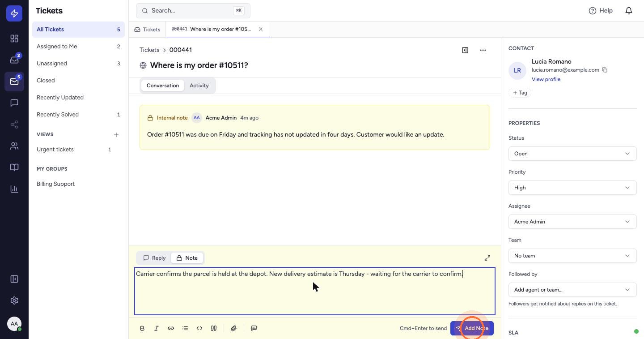The height and width of the screenshot is (339, 644).
Task: Open the Priority dropdown showing High
Action: (x=572, y=188)
